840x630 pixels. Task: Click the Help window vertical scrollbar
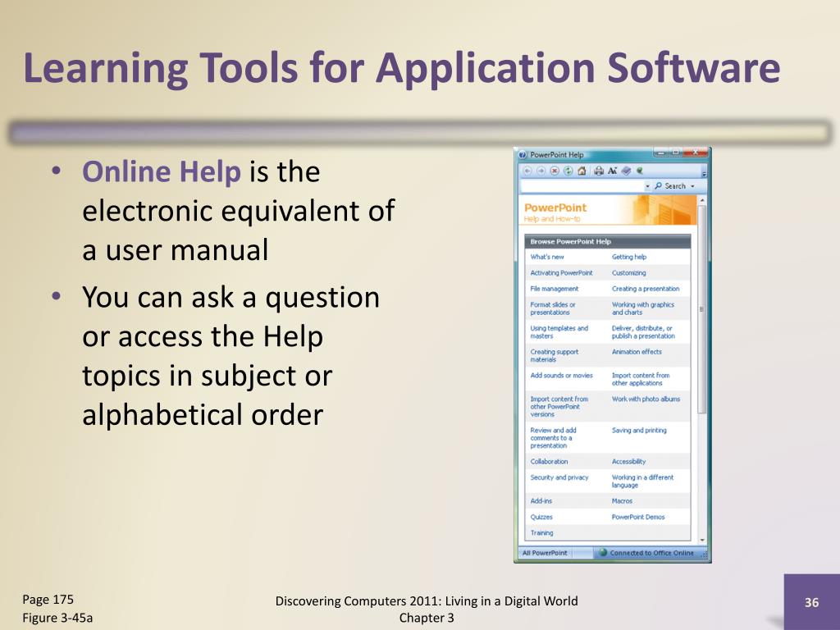[702, 370]
